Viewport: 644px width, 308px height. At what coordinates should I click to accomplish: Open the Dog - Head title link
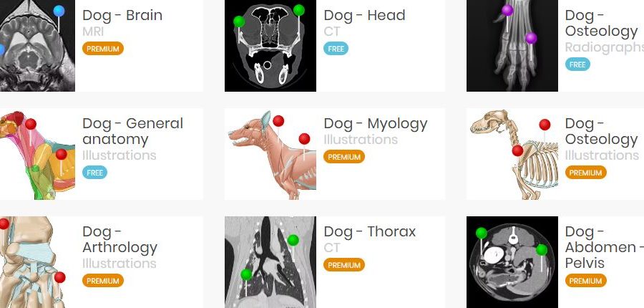[x=364, y=15]
